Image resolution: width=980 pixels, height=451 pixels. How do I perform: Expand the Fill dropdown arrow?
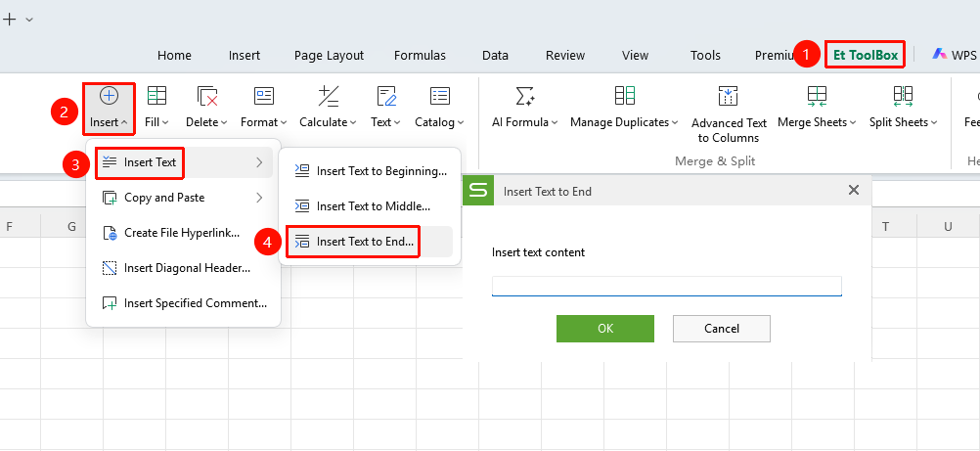(x=165, y=122)
